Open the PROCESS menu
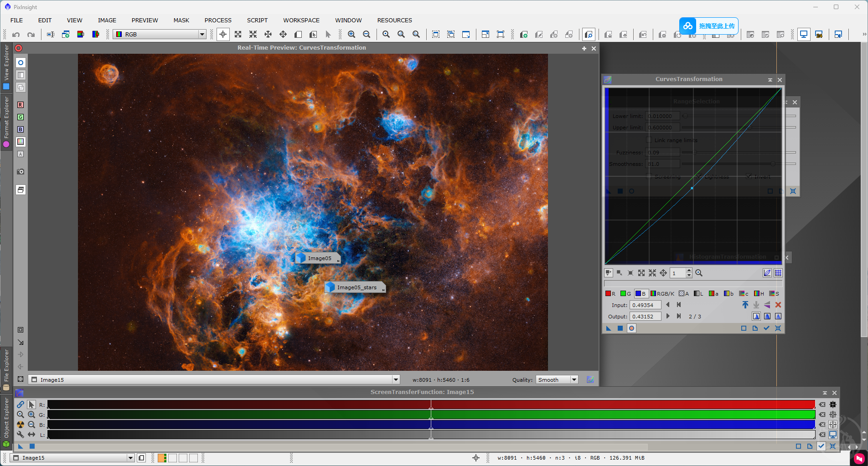This screenshot has width=868, height=466. tap(218, 20)
